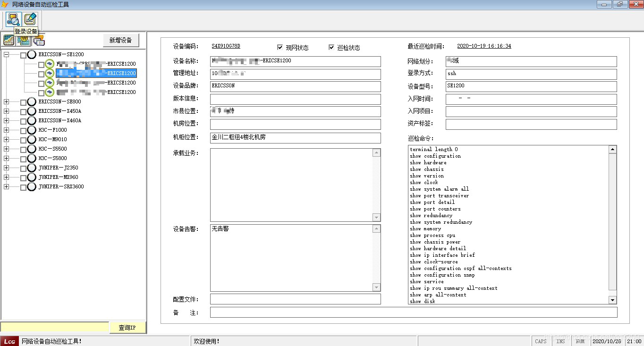Viewport: 644px width, 346px height.
Task: Open the chart graph tab icon
Action: pyautogui.click(x=9, y=41)
